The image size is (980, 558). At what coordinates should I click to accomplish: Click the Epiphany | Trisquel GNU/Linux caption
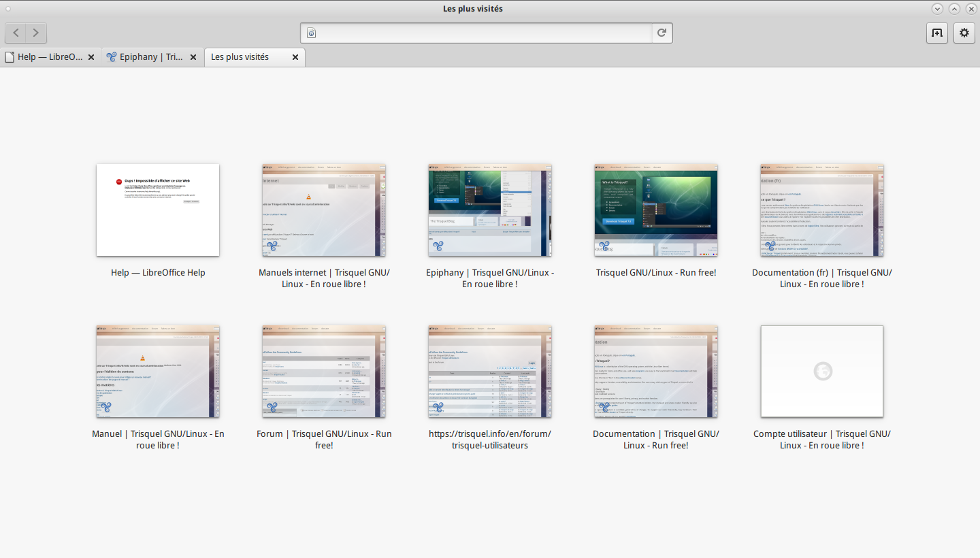(x=490, y=278)
